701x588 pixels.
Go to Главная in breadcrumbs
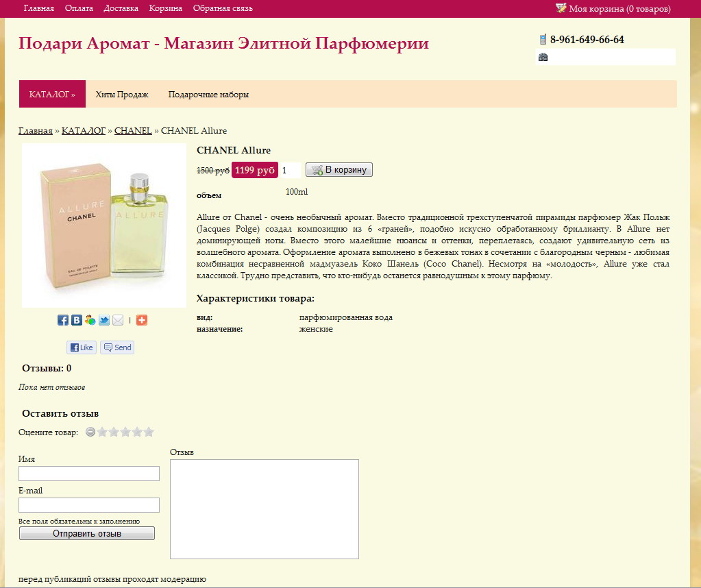(x=36, y=131)
